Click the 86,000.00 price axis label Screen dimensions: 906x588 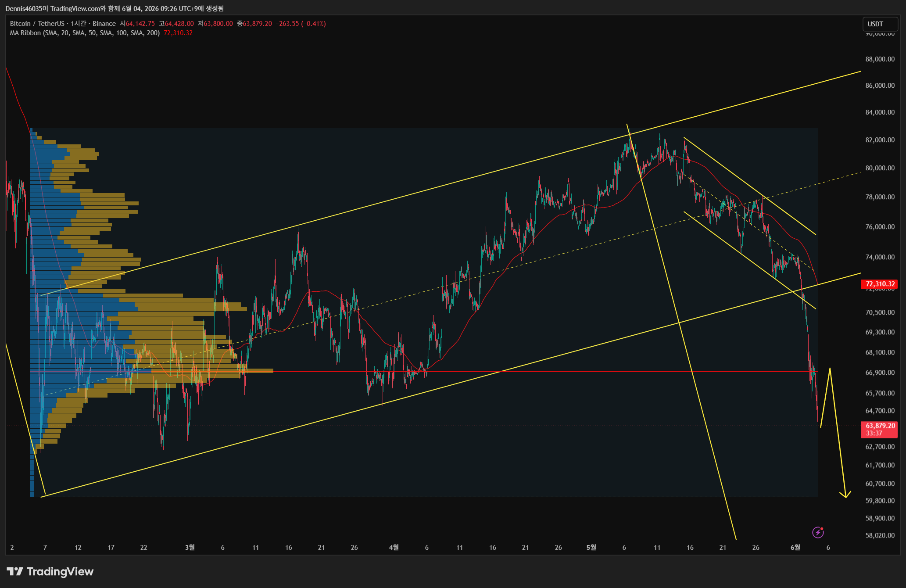coord(880,86)
